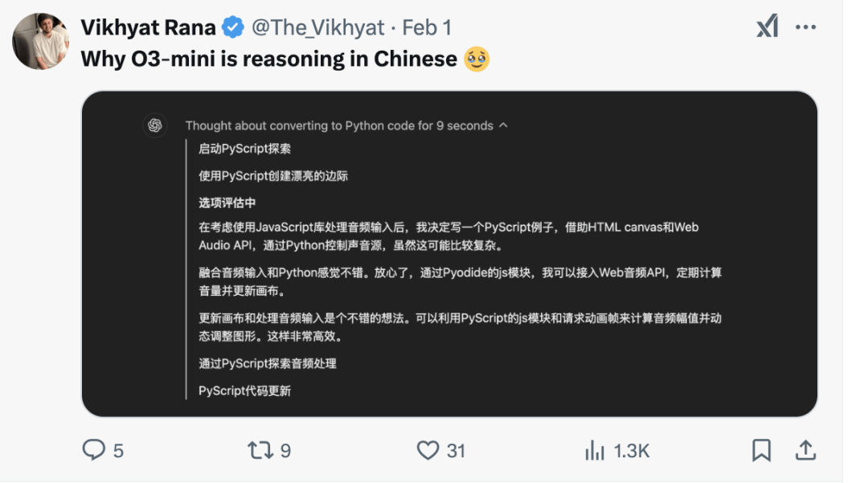Click the share upload icon
Screen dimensions: 868x483
point(805,450)
